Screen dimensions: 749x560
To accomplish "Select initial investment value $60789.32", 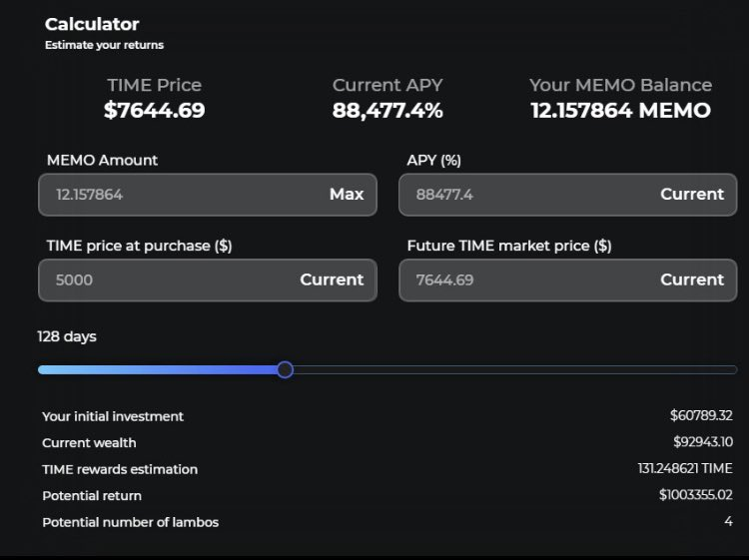I will point(701,415).
